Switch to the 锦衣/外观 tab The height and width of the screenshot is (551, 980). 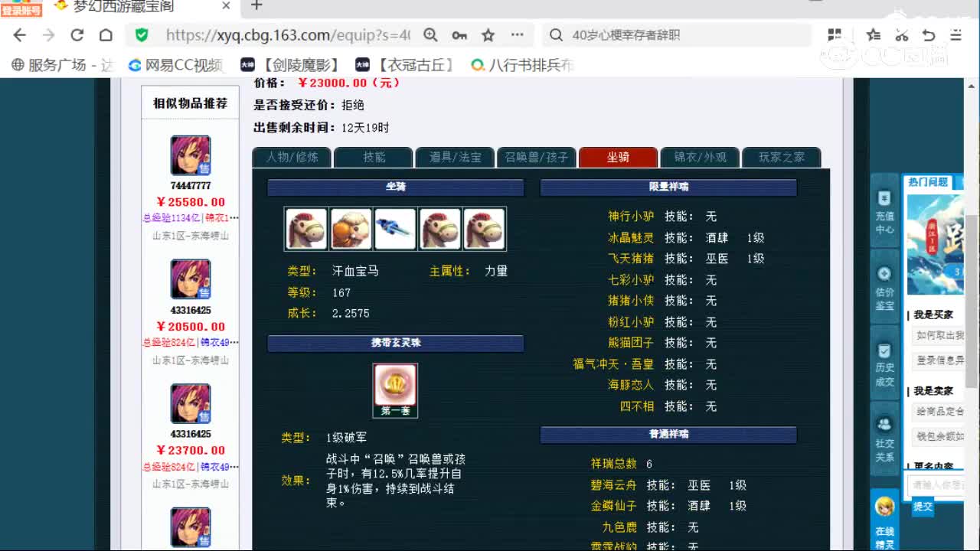coord(700,157)
